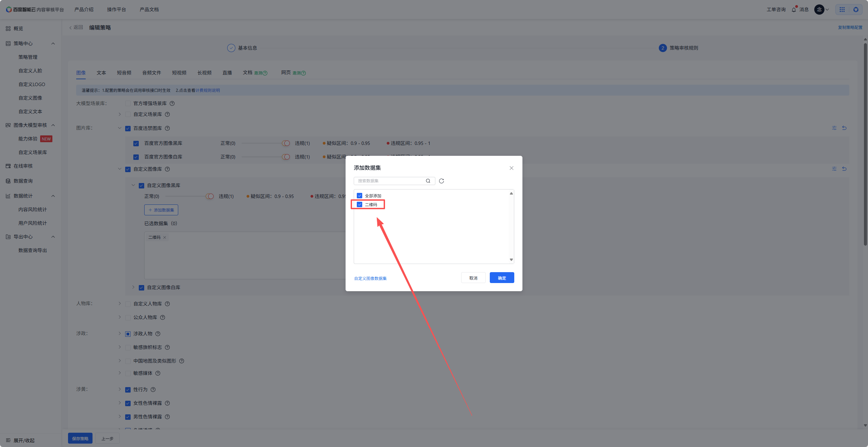The width and height of the screenshot is (868, 447).
Task: Toggle the 全部添加 checkbox
Action: click(360, 196)
